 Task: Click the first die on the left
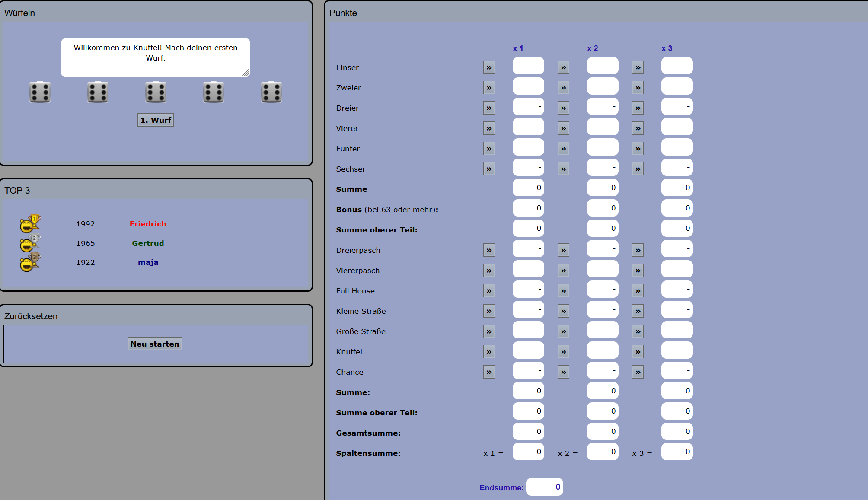tap(40, 92)
